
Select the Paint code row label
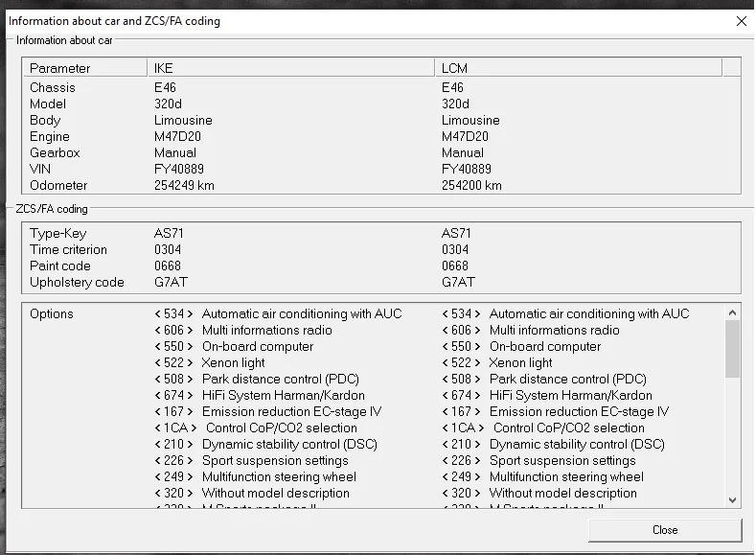pos(60,266)
